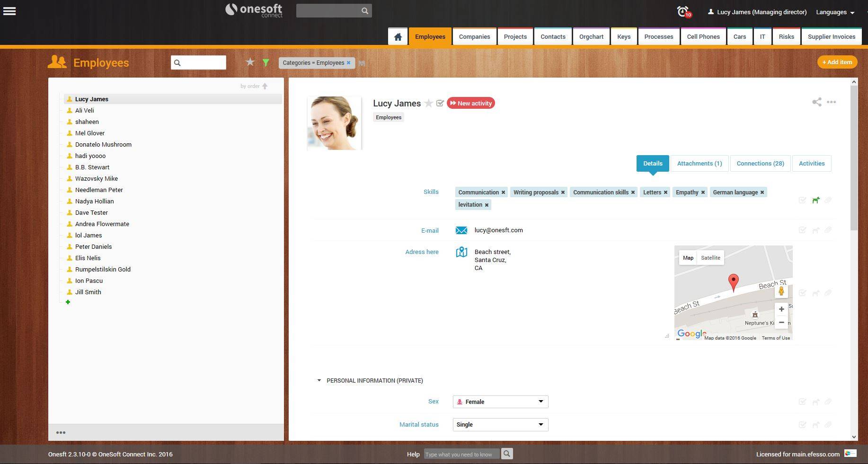The height and width of the screenshot is (464, 868).
Task: Toggle favorite star next to Lucy James
Action: point(428,104)
